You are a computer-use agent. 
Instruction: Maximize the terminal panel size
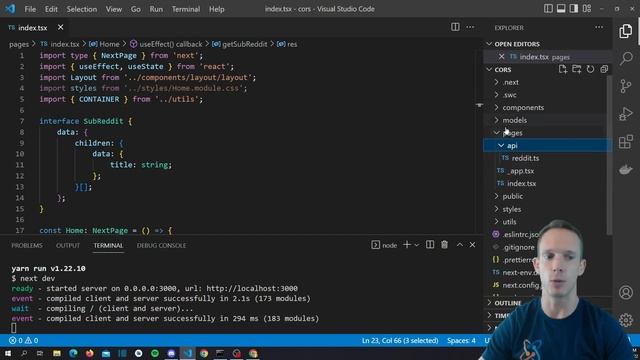(x=460, y=244)
